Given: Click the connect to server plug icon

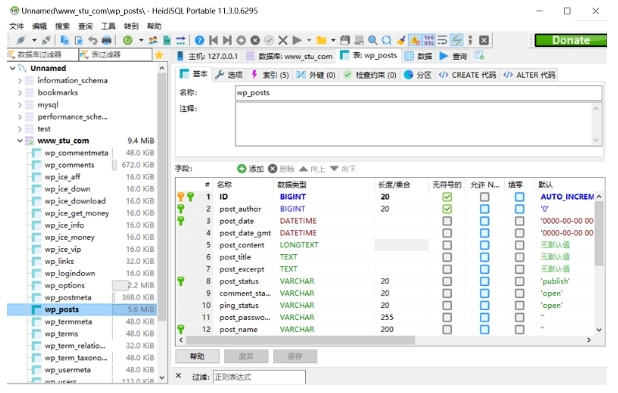Looking at the screenshot, I should point(21,40).
